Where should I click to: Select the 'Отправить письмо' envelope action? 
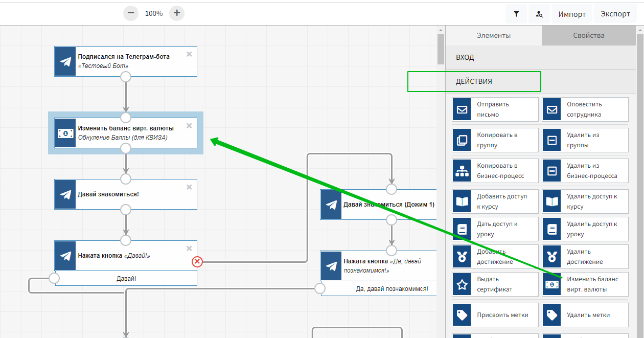point(495,109)
